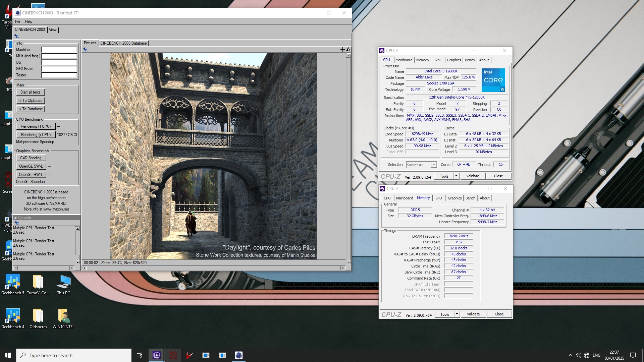Click Close in the CPU-Z Memory window

pyautogui.click(x=499, y=314)
